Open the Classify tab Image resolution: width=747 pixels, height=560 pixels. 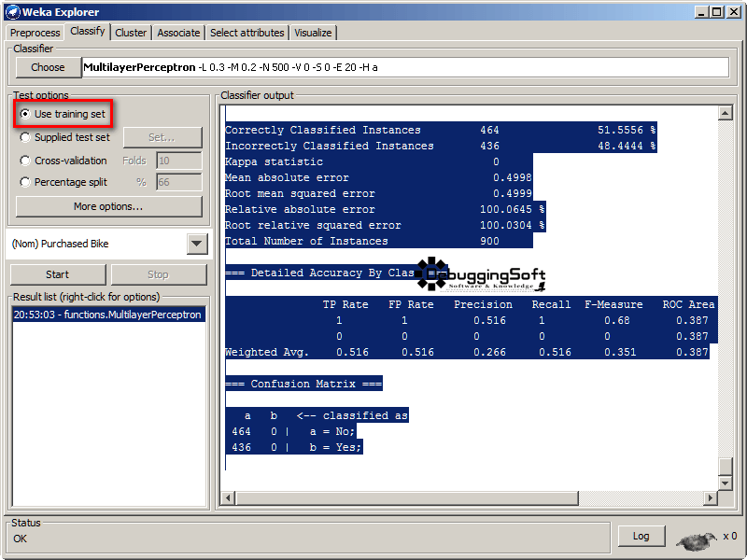(88, 31)
